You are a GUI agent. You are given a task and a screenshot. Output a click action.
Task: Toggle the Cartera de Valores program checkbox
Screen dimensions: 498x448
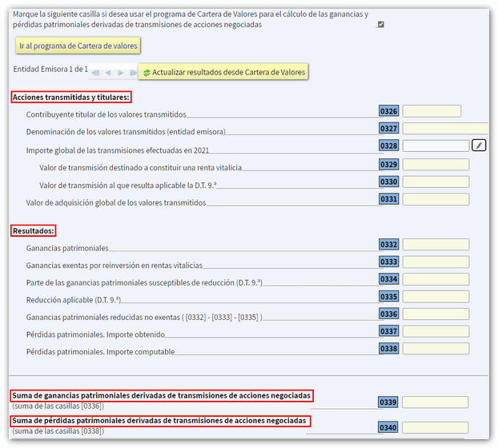point(380,24)
